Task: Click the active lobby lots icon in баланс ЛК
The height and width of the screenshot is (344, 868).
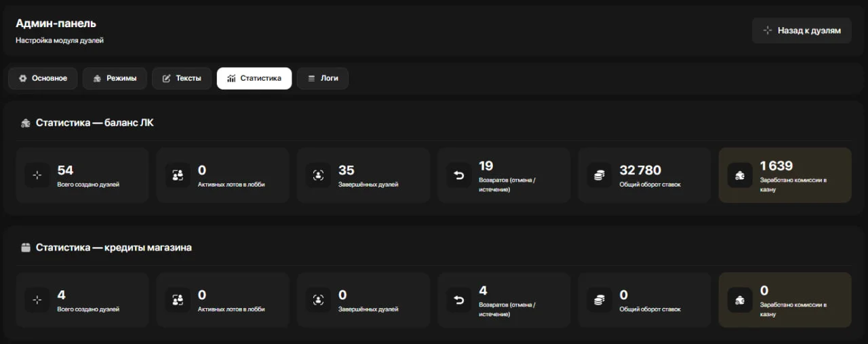Action: [x=178, y=175]
